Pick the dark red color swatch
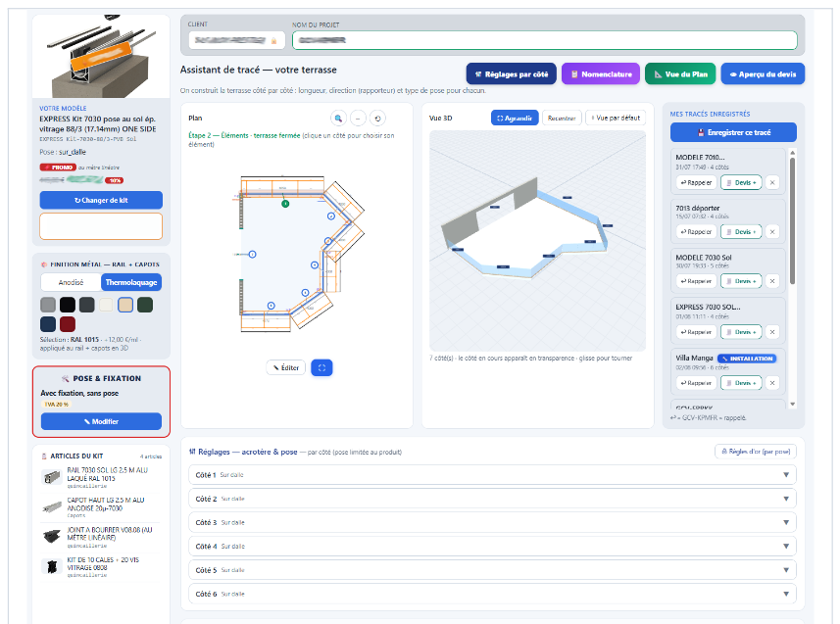This screenshot has width=840, height=624. tap(68, 324)
